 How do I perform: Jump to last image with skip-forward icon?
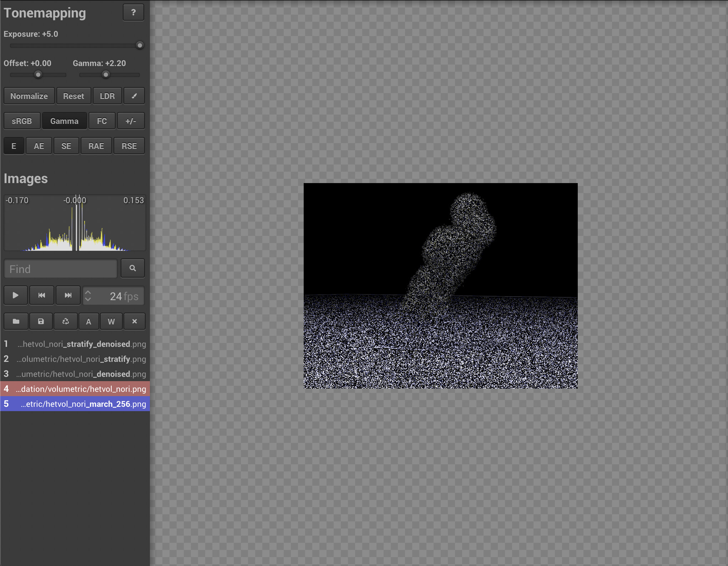[x=68, y=295]
